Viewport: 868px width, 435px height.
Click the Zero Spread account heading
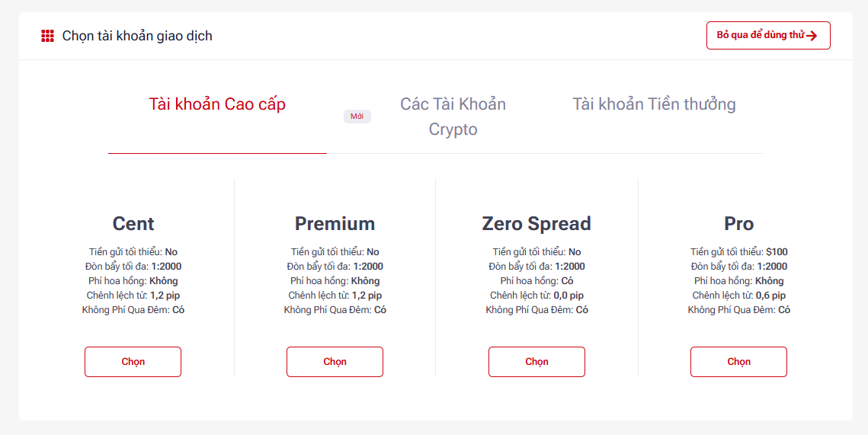pos(536,224)
